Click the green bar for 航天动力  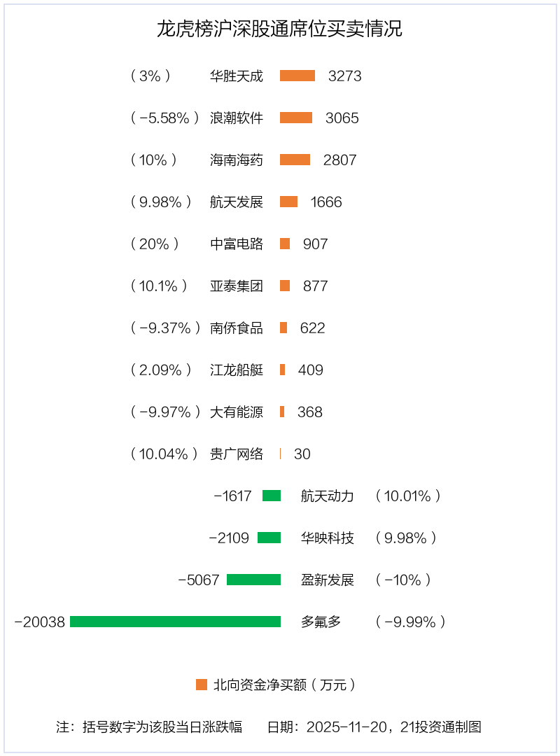[272, 496]
